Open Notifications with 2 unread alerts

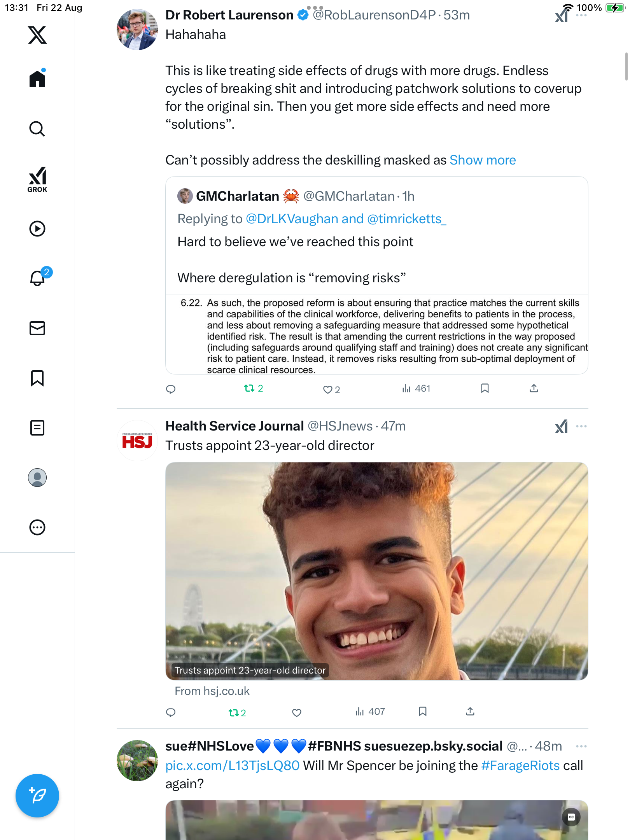tap(38, 278)
